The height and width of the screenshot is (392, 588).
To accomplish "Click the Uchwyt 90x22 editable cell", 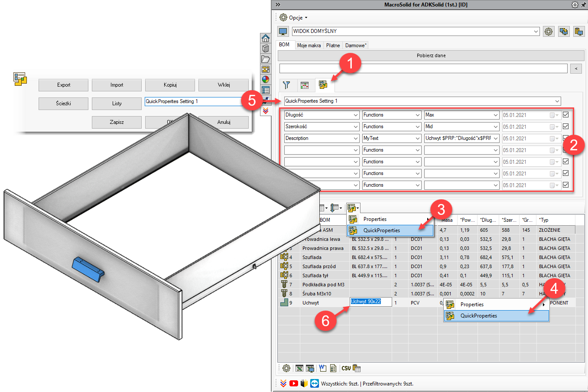I will pyautogui.click(x=370, y=301).
